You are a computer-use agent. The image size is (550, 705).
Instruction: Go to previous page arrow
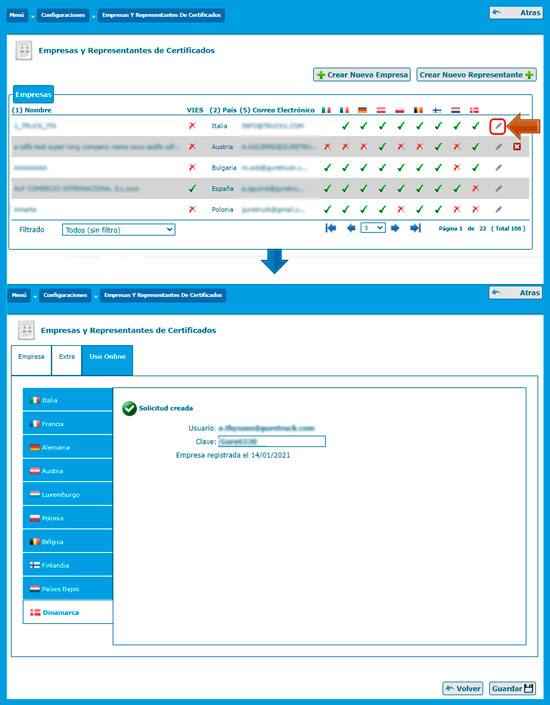[x=351, y=228]
